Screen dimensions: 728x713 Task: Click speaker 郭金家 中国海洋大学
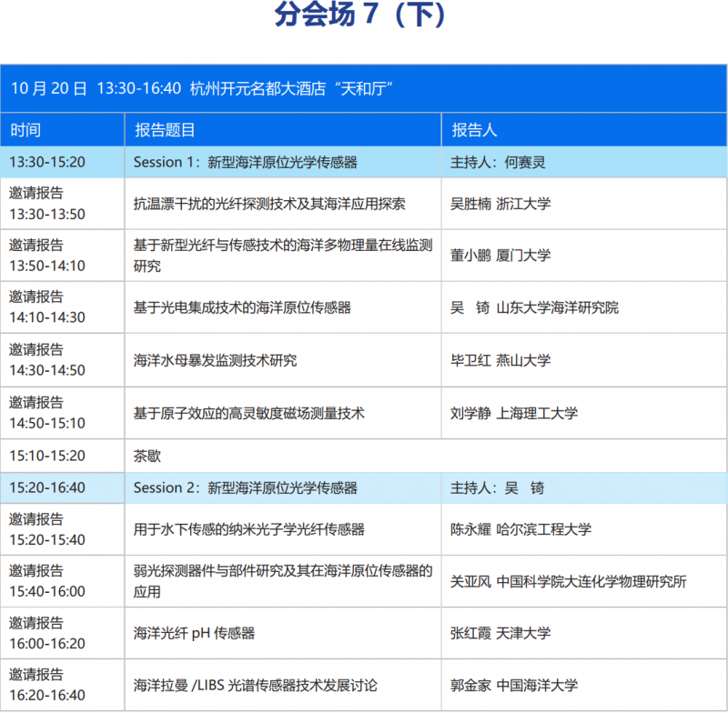click(x=514, y=685)
